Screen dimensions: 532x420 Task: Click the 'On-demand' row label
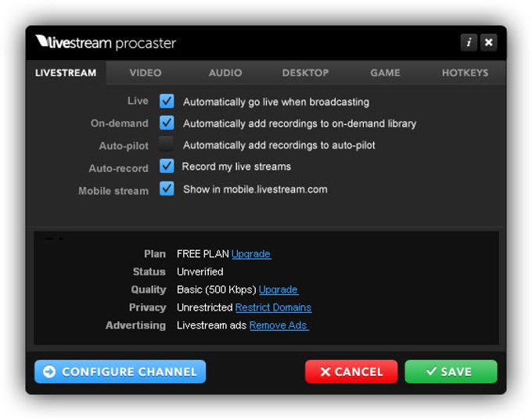coord(120,123)
